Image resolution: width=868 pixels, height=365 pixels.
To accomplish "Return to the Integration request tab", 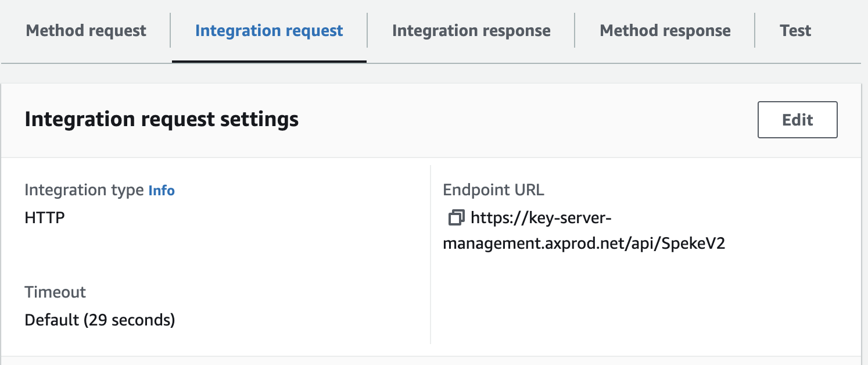I will pos(268,30).
